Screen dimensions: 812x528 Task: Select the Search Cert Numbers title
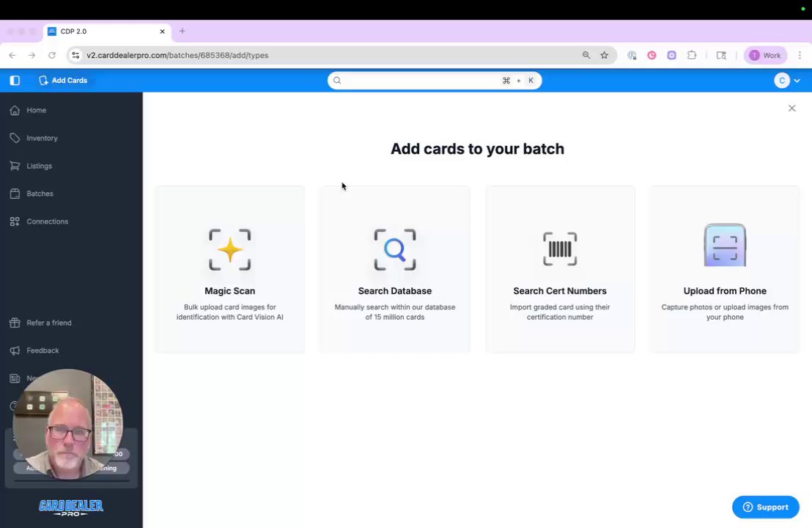pyautogui.click(x=560, y=291)
